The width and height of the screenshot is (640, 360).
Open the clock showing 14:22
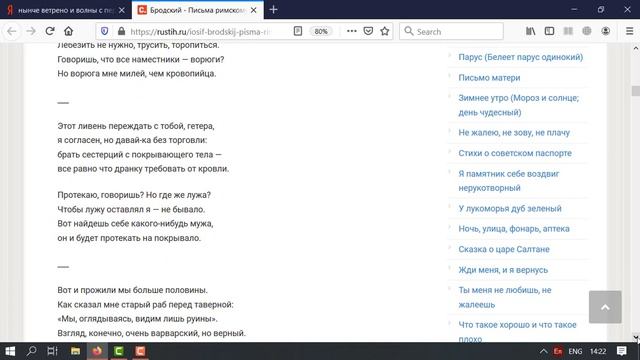tap(598, 351)
